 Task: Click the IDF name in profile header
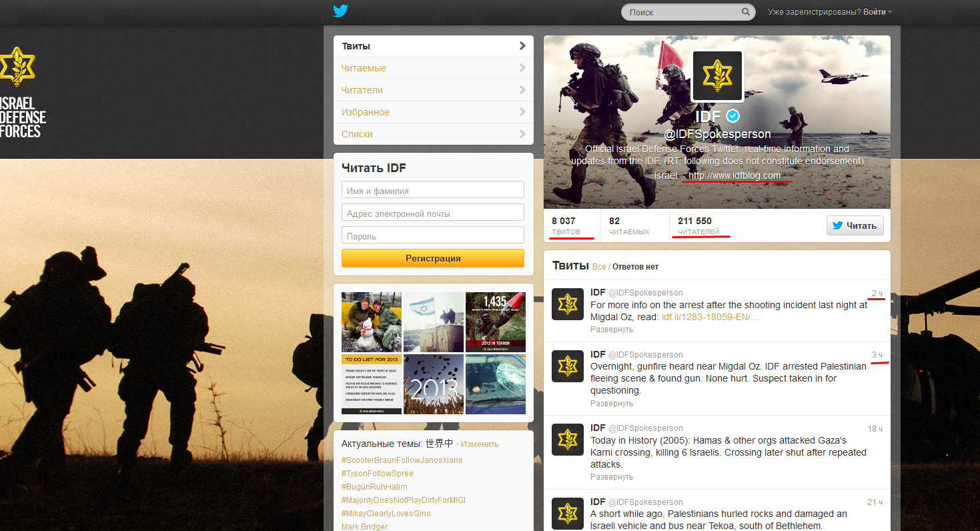(x=708, y=116)
